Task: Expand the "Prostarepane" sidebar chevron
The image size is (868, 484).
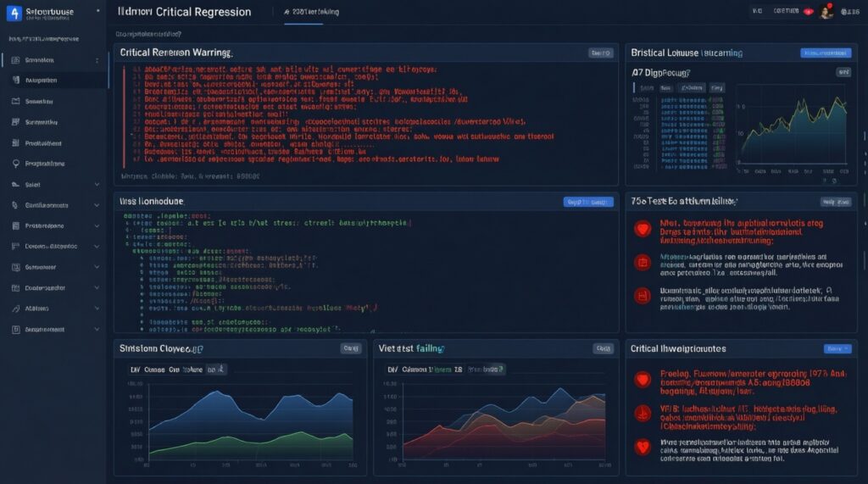Action: [97, 226]
